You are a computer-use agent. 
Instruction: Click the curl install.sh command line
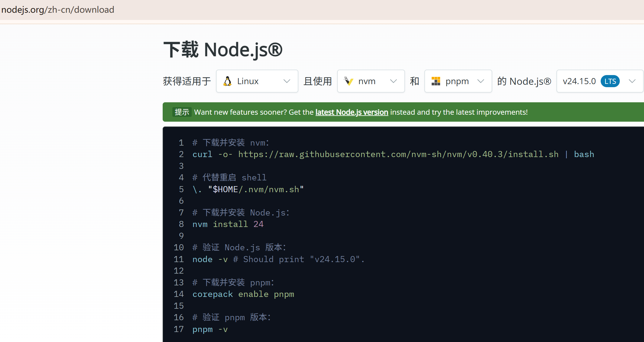point(393,154)
